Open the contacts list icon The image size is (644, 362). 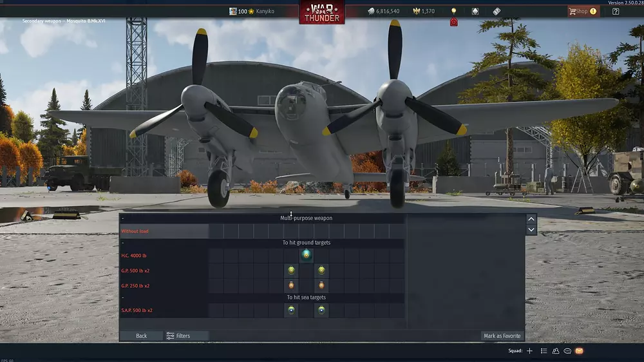tap(556, 351)
